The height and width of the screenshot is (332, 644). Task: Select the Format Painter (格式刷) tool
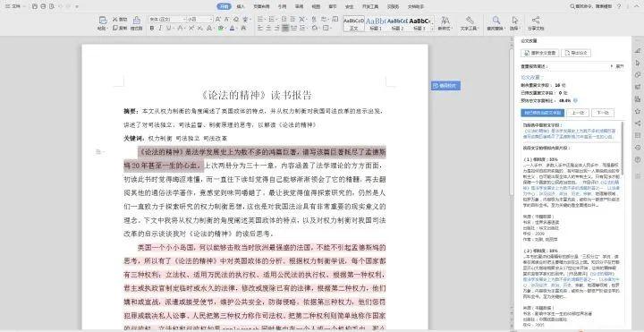pos(136,23)
